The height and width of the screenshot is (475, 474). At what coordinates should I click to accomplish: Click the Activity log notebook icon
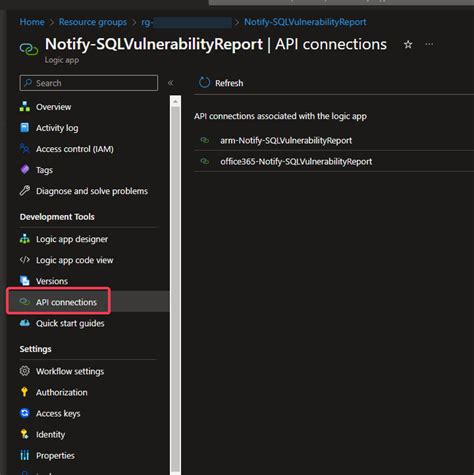[x=25, y=128]
